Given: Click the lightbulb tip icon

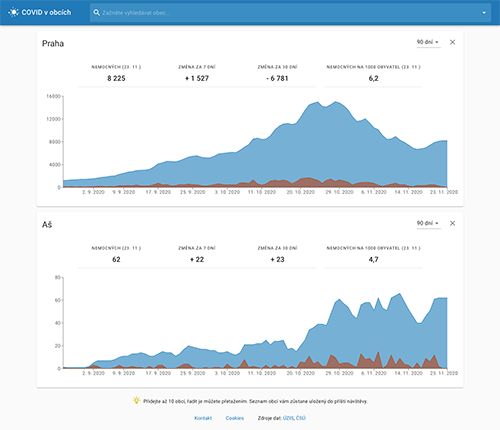Looking at the screenshot, I should point(136,400).
